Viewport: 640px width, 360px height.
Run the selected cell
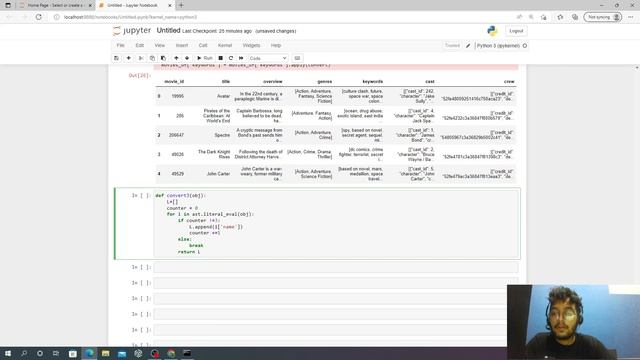pos(205,58)
